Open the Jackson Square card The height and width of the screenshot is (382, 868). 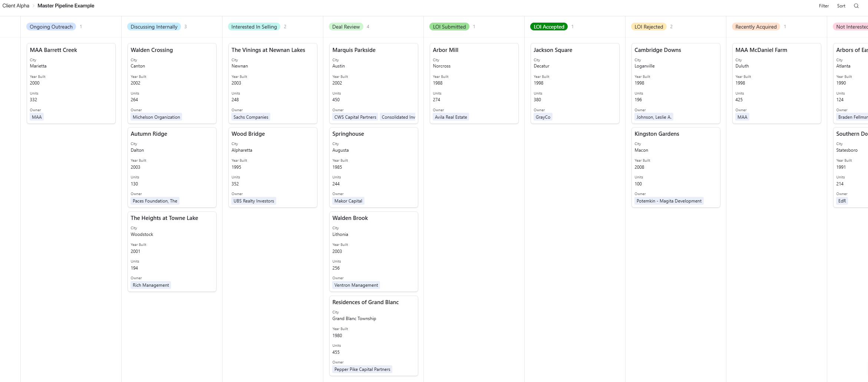pyautogui.click(x=552, y=50)
